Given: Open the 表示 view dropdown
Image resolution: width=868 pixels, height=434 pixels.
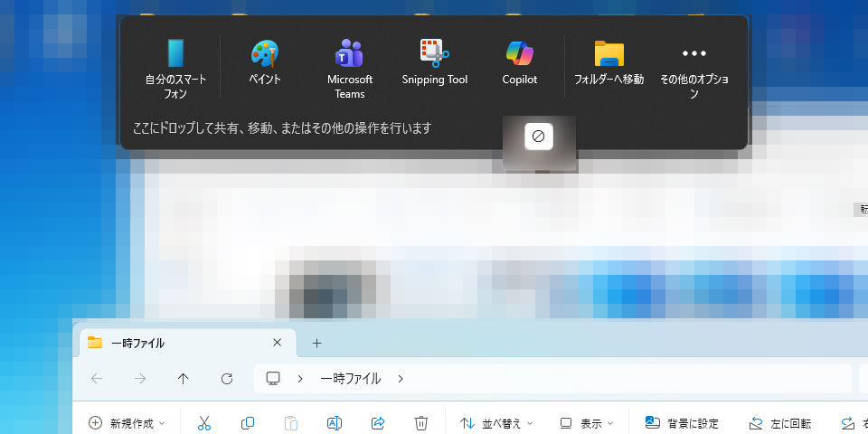Looking at the screenshot, I should tap(586, 422).
